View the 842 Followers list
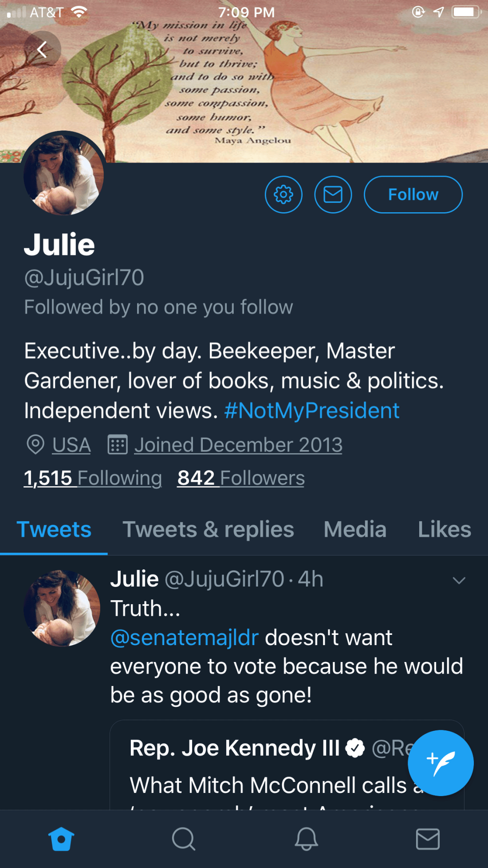 click(241, 478)
